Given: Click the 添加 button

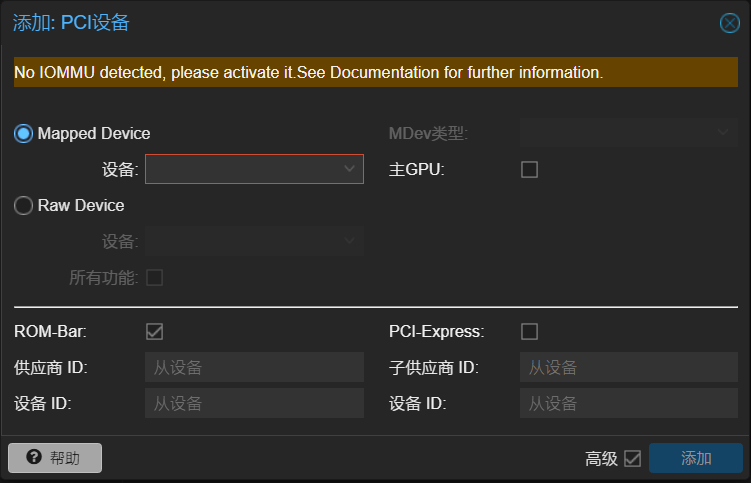Looking at the screenshot, I should (696, 458).
